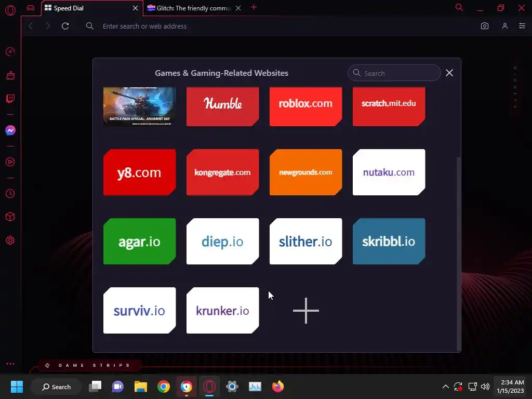Open World of Tanks battle pass thumbnail
Screen dimensions: 532x399
pos(139,107)
